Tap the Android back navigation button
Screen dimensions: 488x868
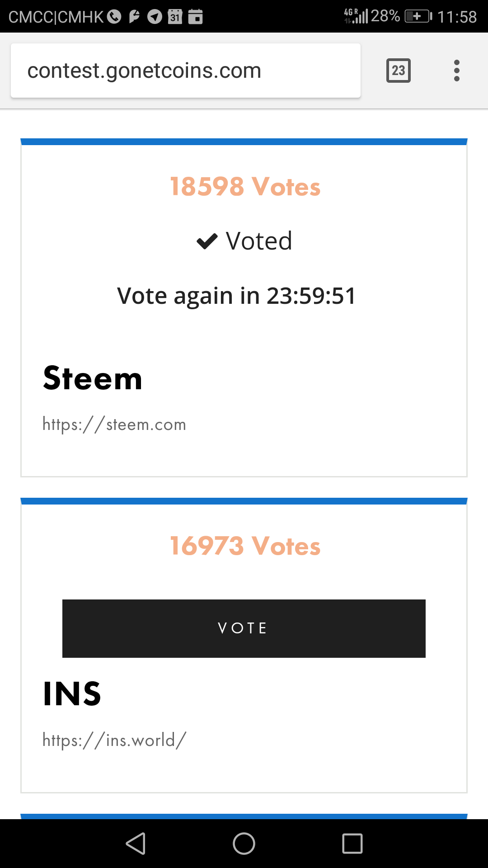click(136, 844)
